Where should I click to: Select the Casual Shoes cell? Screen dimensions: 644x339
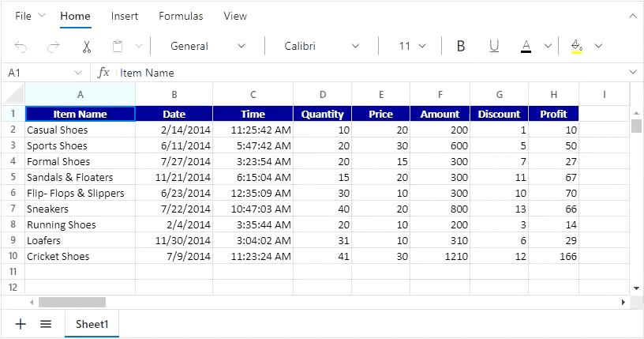pos(79,130)
